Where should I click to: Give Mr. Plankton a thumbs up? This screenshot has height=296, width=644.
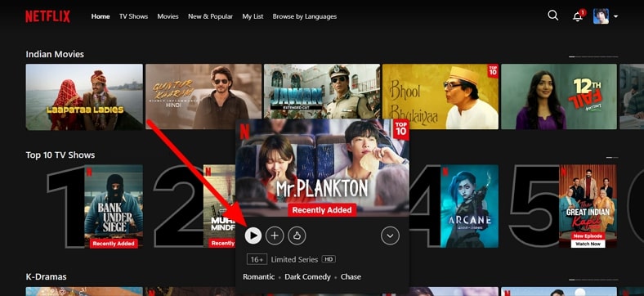(x=297, y=235)
